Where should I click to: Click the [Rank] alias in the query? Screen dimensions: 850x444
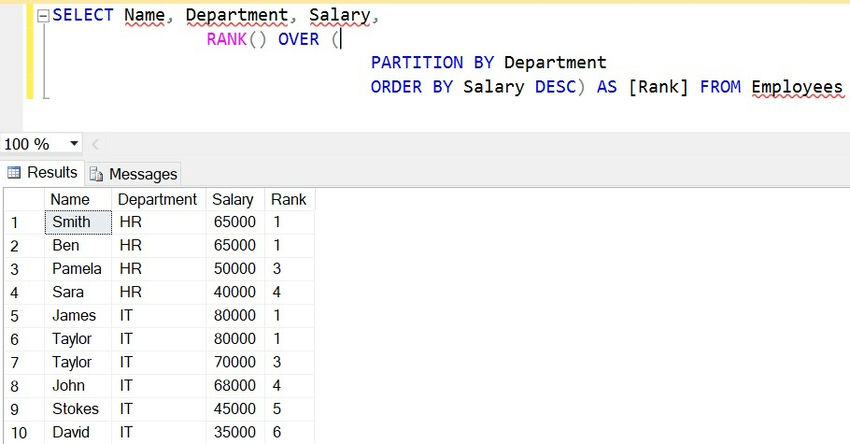click(x=658, y=87)
